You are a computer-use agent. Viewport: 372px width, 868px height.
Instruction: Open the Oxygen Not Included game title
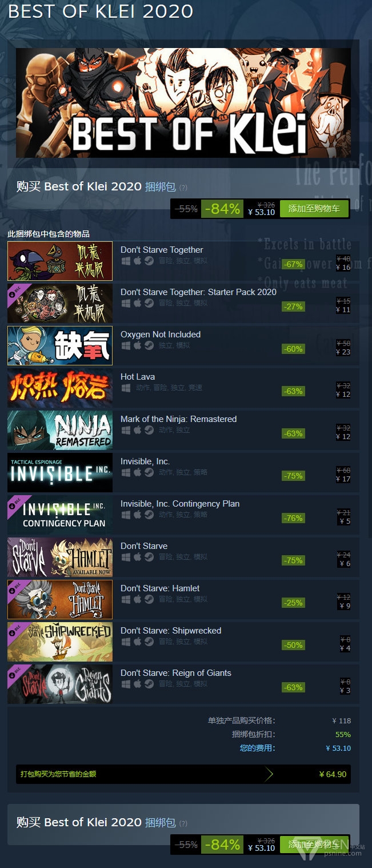[x=161, y=334]
